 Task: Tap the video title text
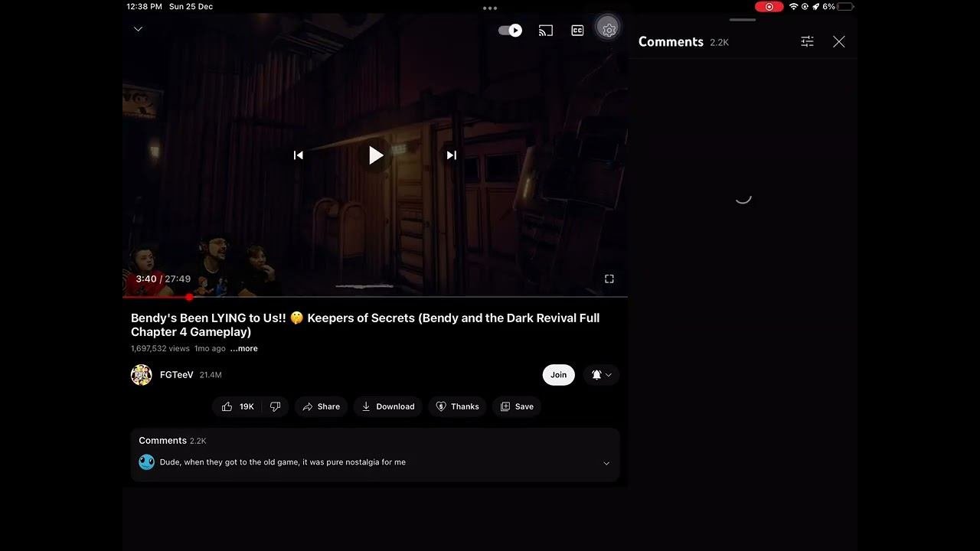[x=365, y=325]
